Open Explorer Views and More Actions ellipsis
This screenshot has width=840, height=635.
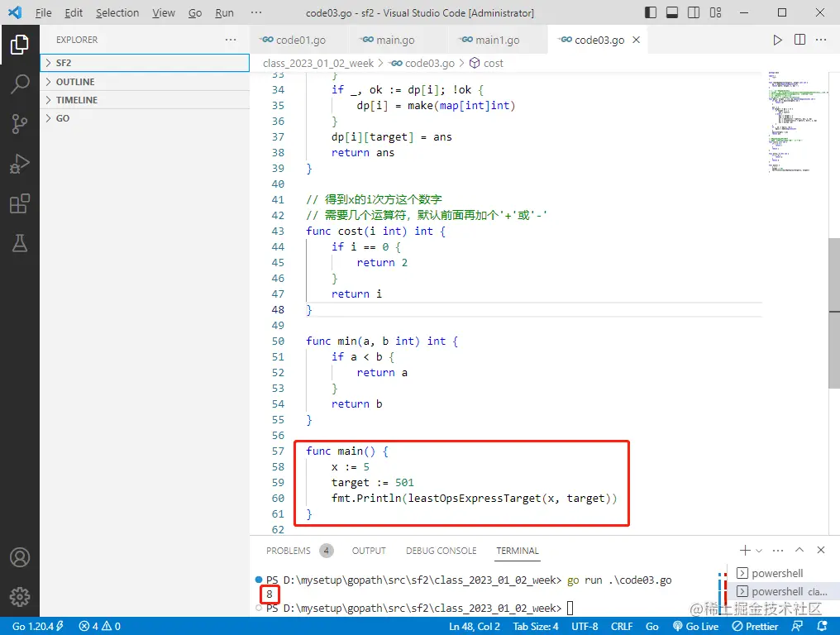pyautogui.click(x=231, y=40)
